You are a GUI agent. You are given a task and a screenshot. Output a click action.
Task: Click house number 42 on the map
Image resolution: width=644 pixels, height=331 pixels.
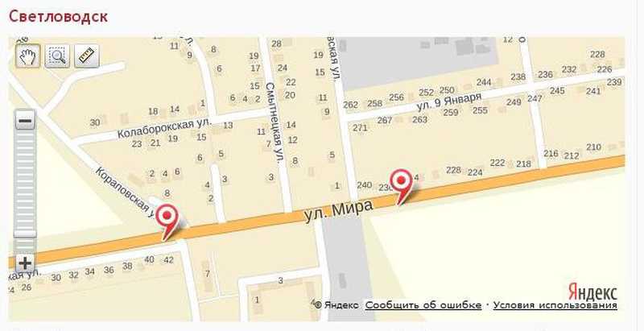[x=169, y=259]
